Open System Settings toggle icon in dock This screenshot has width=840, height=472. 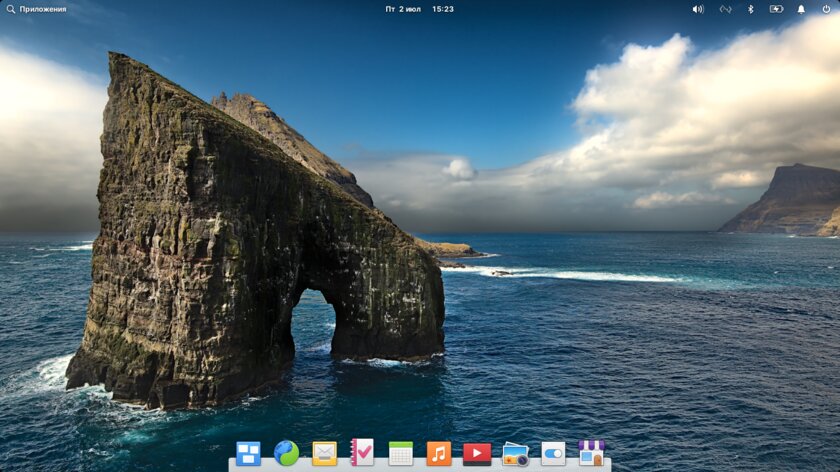pos(553,454)
